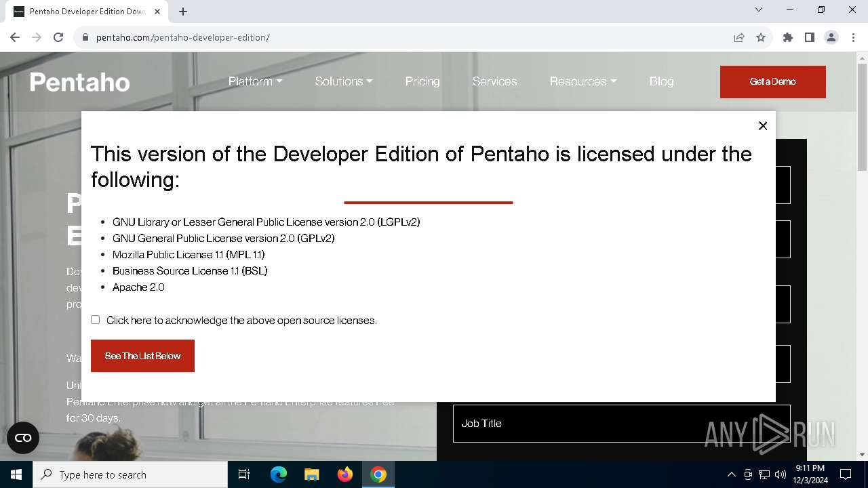Open the Pricing page

(x=422, y=81)
